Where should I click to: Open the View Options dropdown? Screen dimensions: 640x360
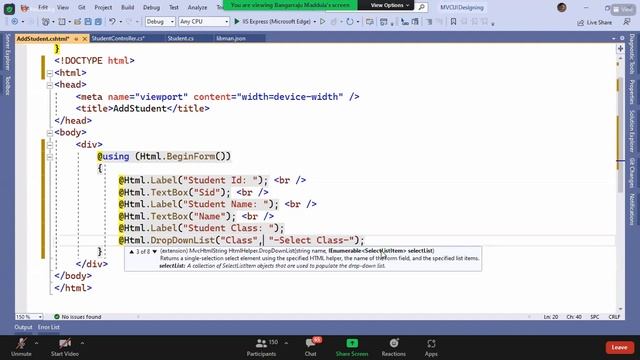click(x=389, y=5)
